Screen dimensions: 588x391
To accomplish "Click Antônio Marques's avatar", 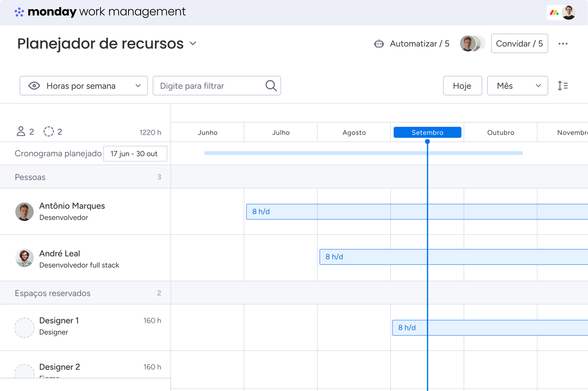I will tap(24, 211).
